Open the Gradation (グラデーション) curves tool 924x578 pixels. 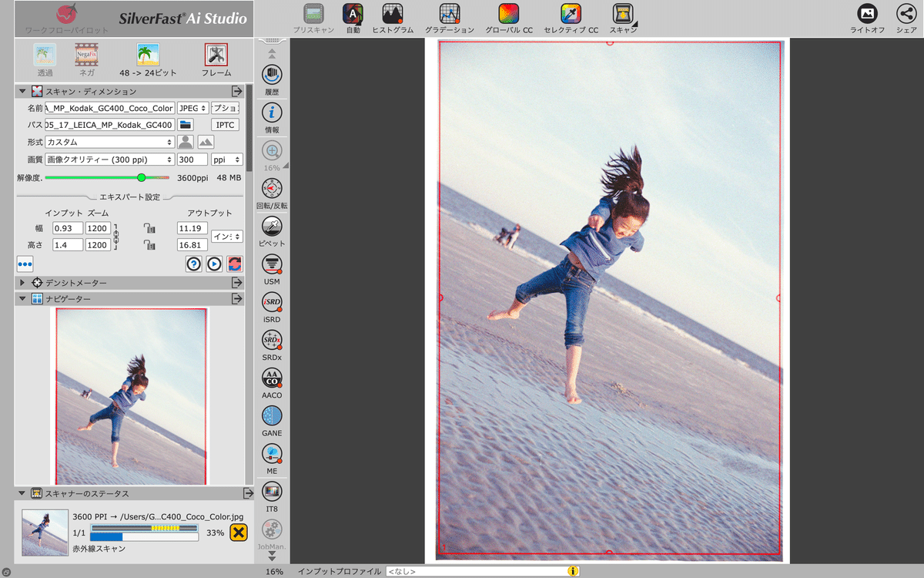[450, 14]
